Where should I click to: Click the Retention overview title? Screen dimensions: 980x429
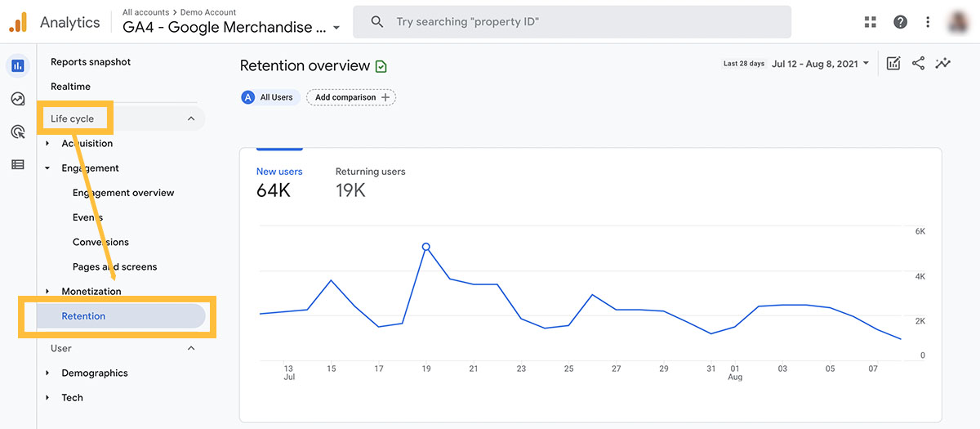[305, 66]
